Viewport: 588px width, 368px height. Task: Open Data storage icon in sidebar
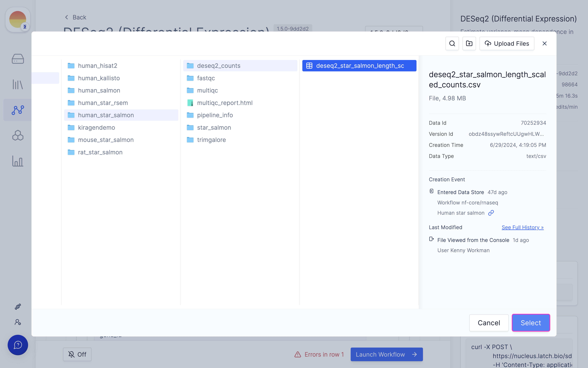point(18,59)
